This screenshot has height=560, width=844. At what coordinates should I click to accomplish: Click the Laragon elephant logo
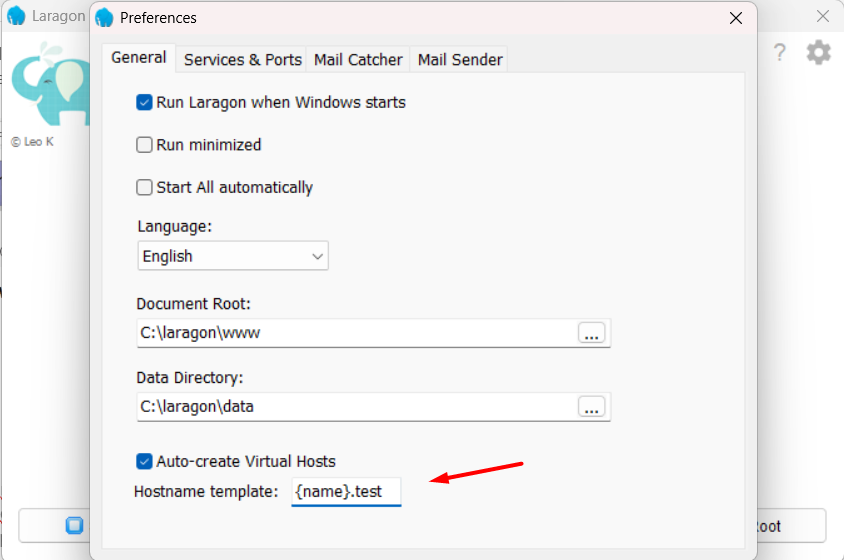tap(50, 85)
